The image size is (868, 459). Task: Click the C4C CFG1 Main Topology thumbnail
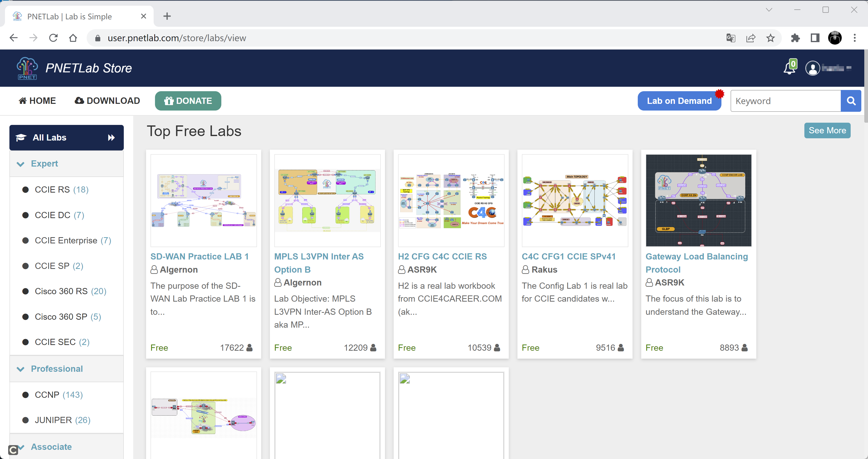pos(575,200)
